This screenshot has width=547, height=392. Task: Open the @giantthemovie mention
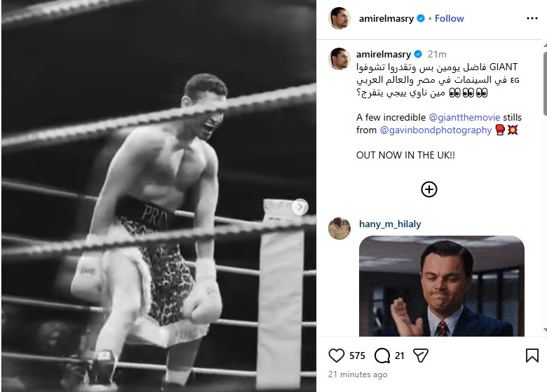coord(464,117)
